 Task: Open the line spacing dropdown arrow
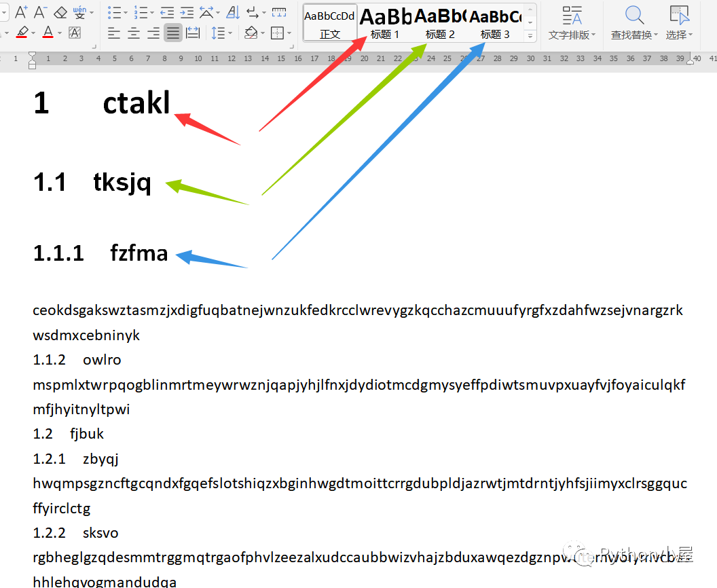point(230,33)
